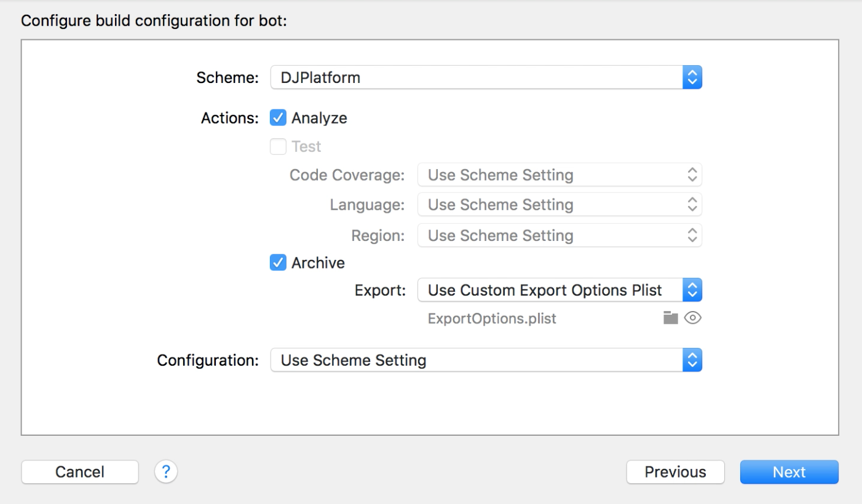Open the Code Coverage dropdown

click(559, 175)
